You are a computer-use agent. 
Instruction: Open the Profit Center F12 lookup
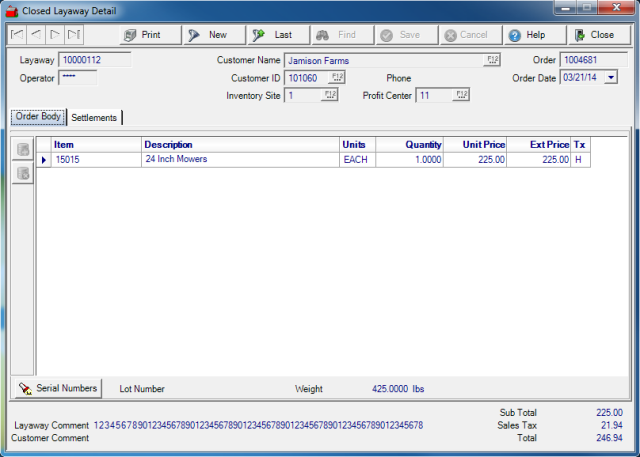(460, 96)
